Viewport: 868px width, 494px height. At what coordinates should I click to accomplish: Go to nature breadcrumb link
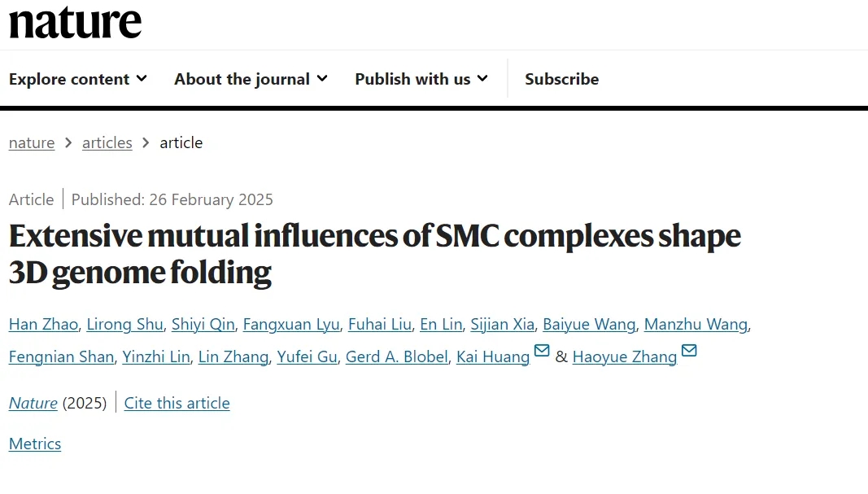click(32, 143)
